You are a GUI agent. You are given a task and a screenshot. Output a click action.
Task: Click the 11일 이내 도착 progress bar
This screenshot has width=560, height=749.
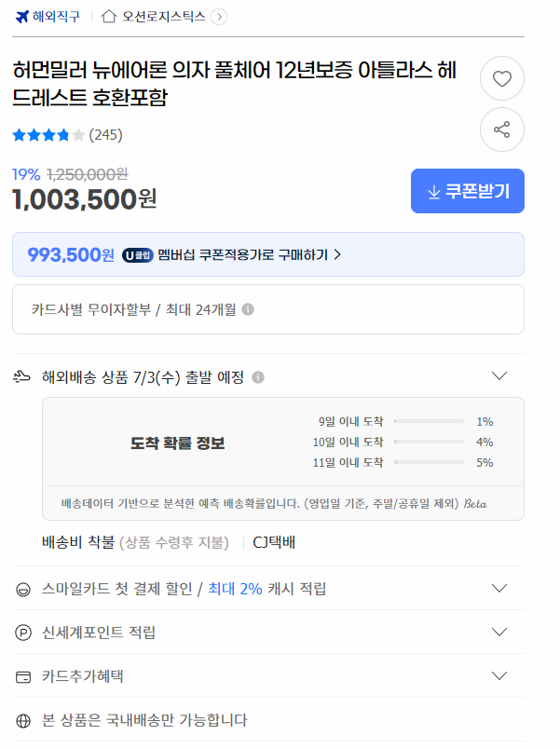[x=429, y=462]
